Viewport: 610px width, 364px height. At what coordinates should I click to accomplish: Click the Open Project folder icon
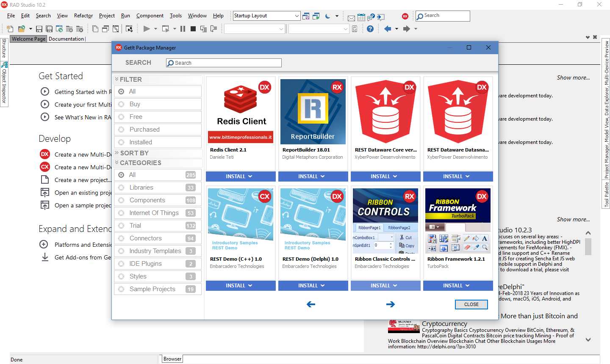pos(21,29)
